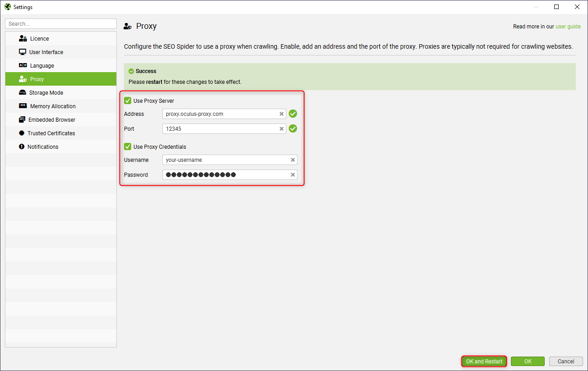Clear the Address field with X

pyautogui.click(x=281, y=114)
